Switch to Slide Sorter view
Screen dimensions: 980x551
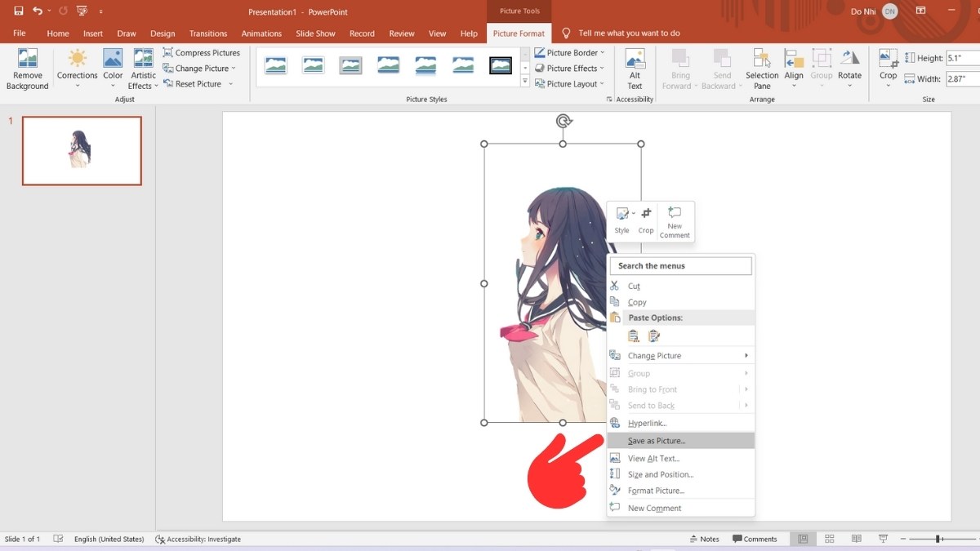pyautogui.click(x=829, y=539)
